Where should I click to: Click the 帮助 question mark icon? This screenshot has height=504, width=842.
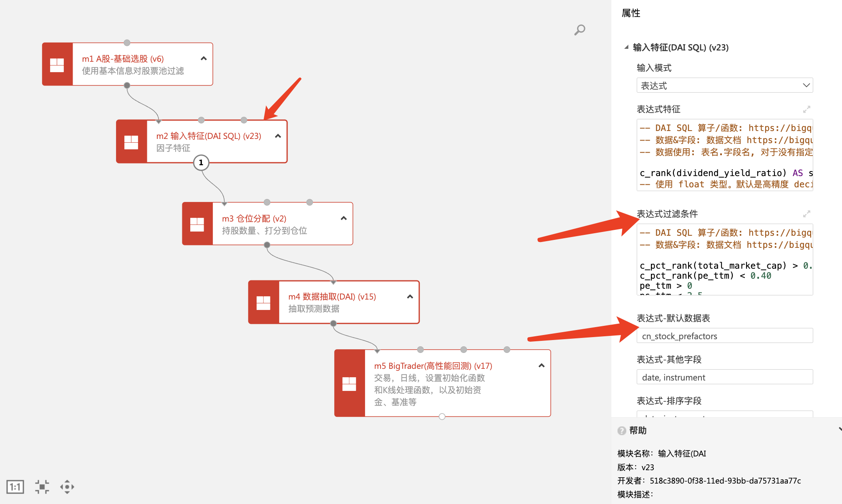point(622,431)
